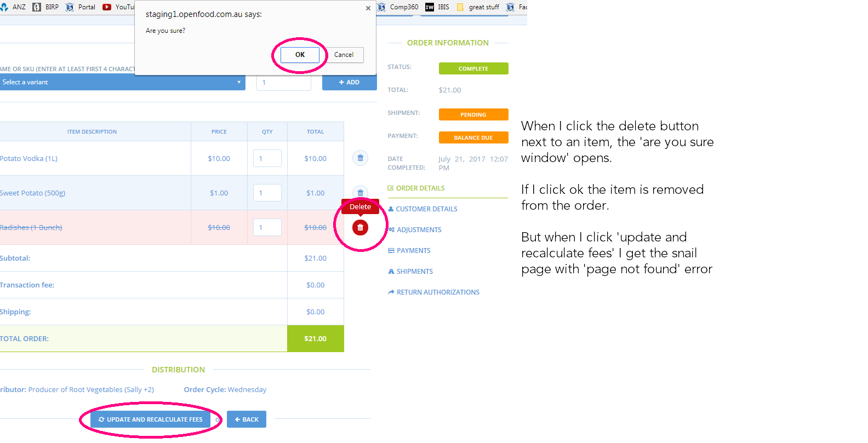
Task: Open the great stuff bookmarks folder
Action: (478, 7)
